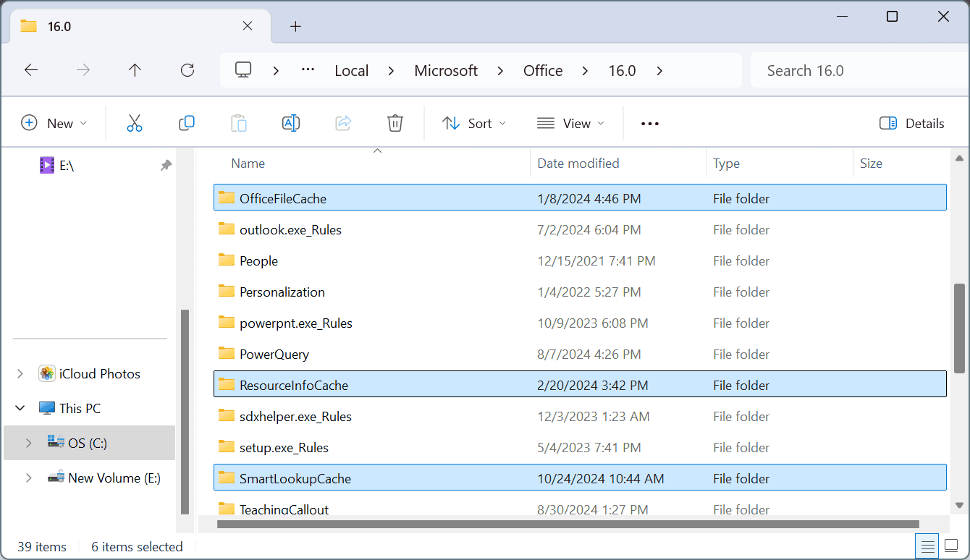Click the Paste clipboard icon
This screenshot has width=970, height=560.
[x=239, y=123]
